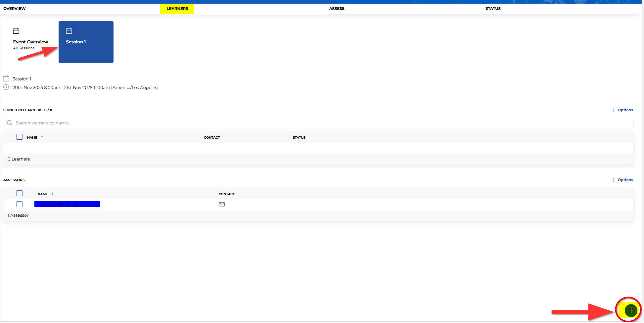Click the green plus add button
Screen dimensions: 644x323
[x=631, y=310]
